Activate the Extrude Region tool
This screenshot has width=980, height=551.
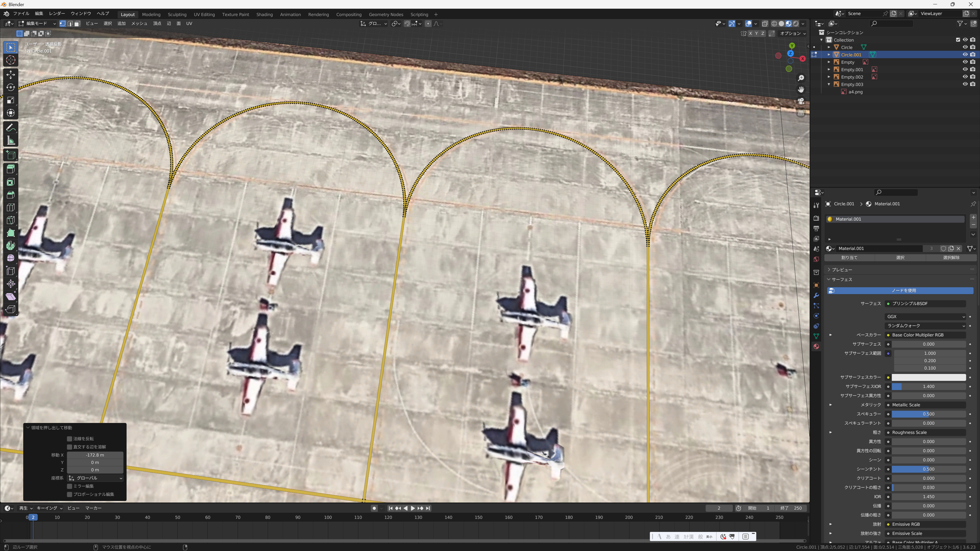[11, 169]
